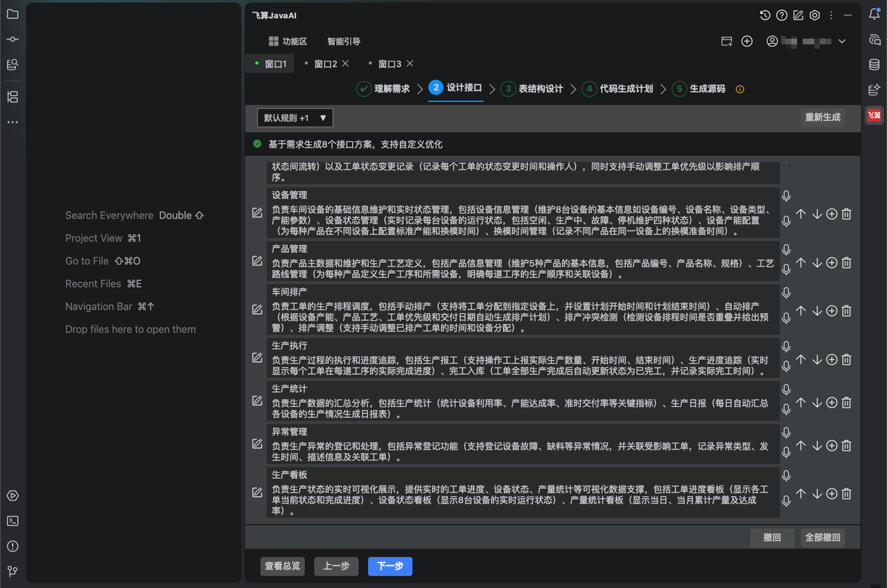The height and width of the screenshot is (588, 887).
Task: Open the Database tool window icon
Action: (875, 64)
